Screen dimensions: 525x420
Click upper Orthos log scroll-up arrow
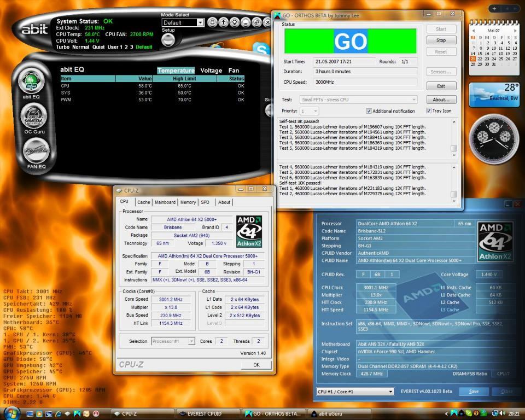pyautogui.click(x=454, y=122)
